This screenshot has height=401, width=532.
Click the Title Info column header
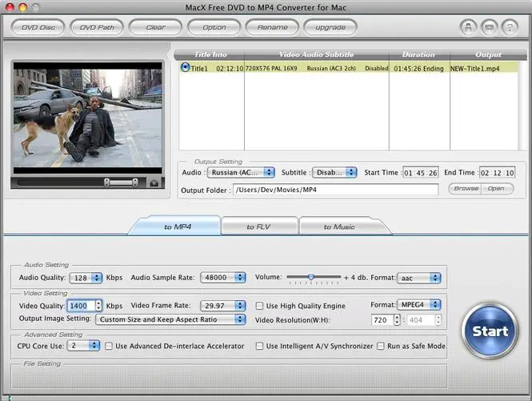point(210,54)
